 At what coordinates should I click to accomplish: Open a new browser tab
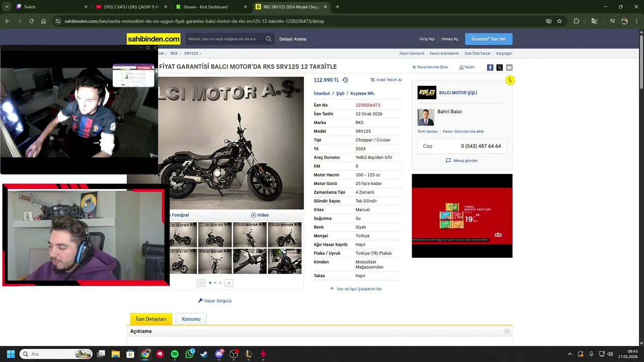pos(337,7)
